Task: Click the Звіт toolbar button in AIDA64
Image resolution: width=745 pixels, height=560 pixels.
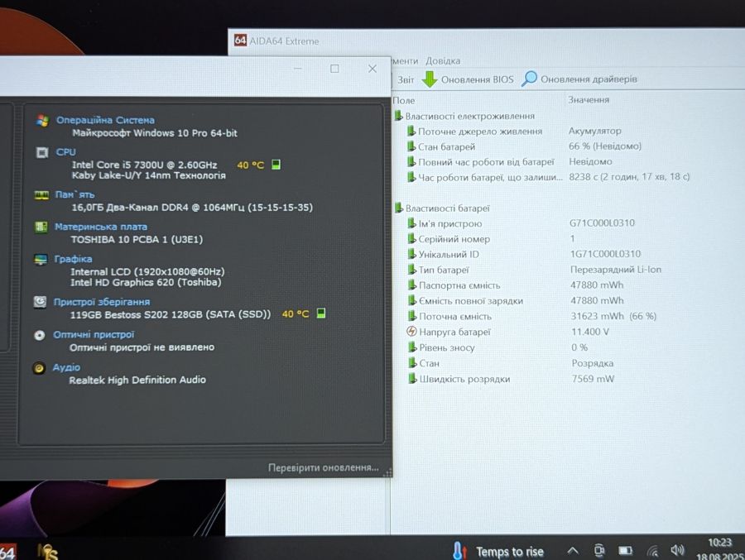Action: (x=406, y=79)
